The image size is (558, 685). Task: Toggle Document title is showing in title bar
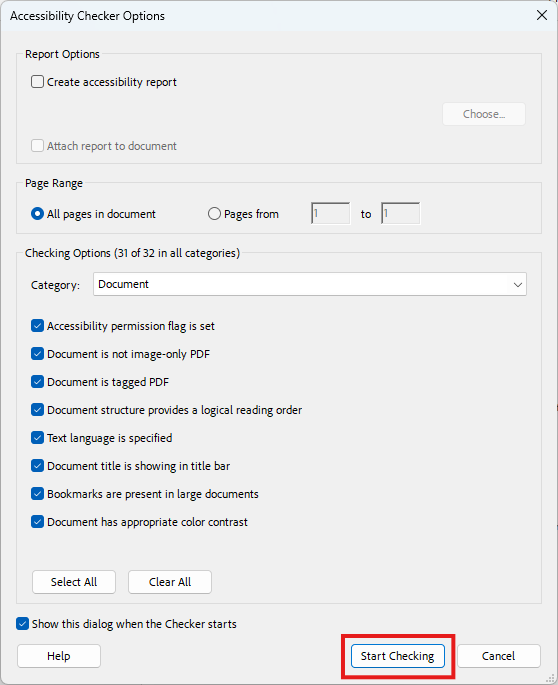[37, 465]
